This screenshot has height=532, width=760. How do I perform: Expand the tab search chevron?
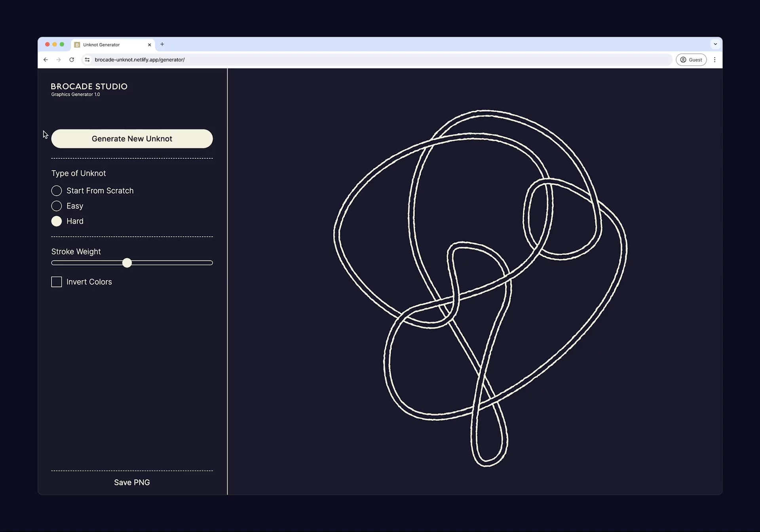coord(715,44)
